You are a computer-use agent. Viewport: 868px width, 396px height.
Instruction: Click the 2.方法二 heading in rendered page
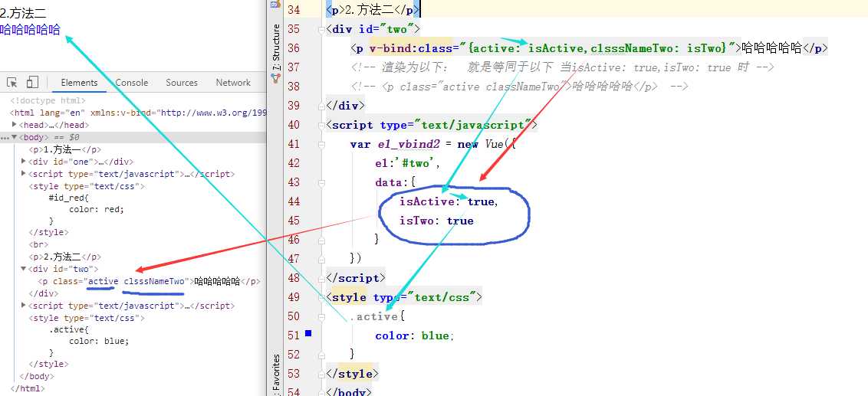(23, 13)
